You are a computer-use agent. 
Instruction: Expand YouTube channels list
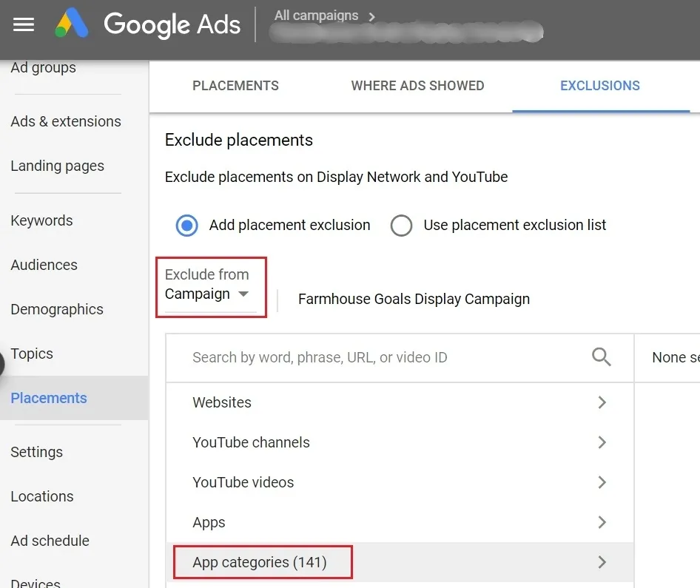400,442
